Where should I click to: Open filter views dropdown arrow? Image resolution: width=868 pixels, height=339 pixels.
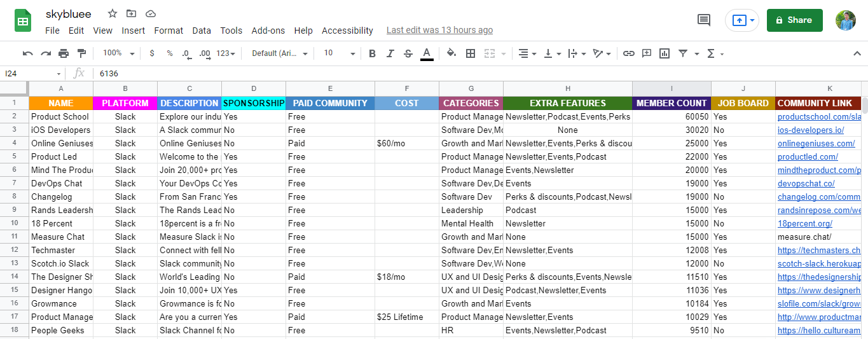pos(697,53)
